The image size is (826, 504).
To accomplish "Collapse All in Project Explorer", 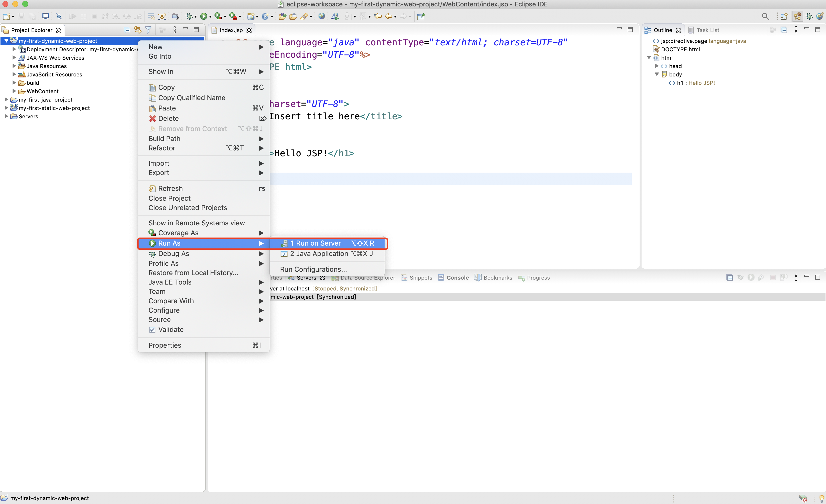I will click(x=127, y=30).
